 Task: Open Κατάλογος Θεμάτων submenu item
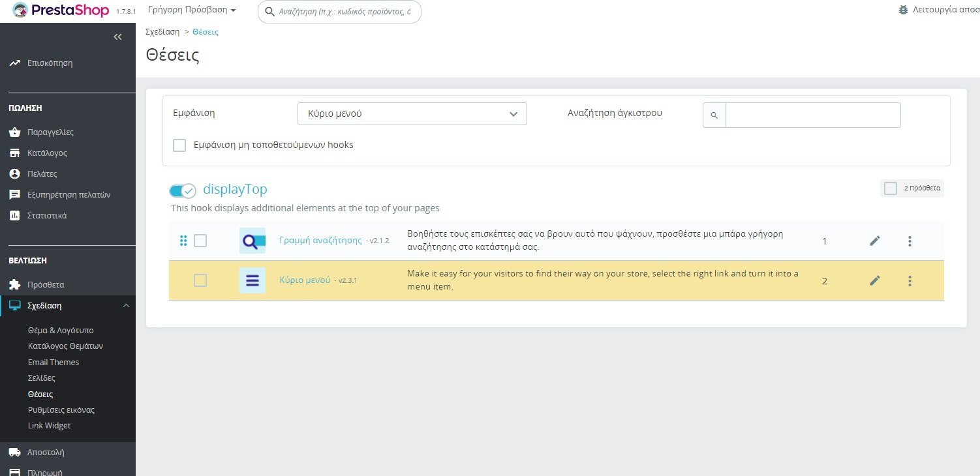point(65,346)
